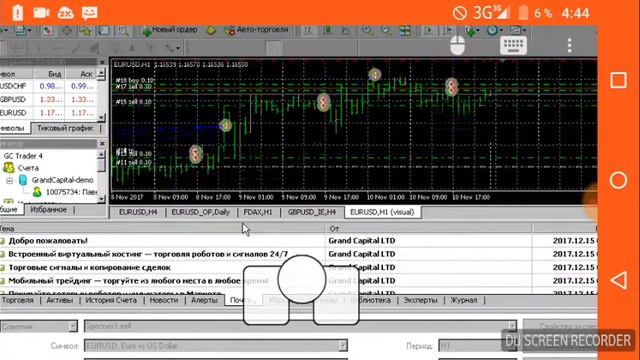
Task: Select the candlestick chart type icon
Action: coord(327,30)
